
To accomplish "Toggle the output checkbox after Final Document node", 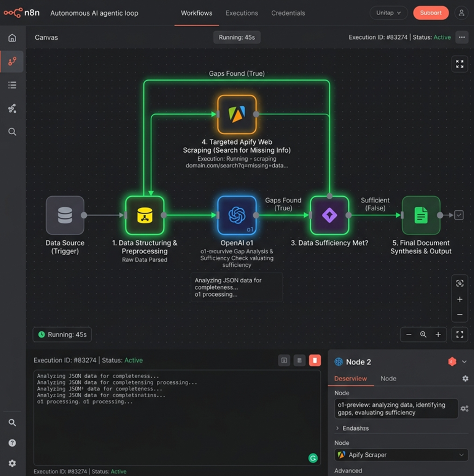I will click(459, 215).
